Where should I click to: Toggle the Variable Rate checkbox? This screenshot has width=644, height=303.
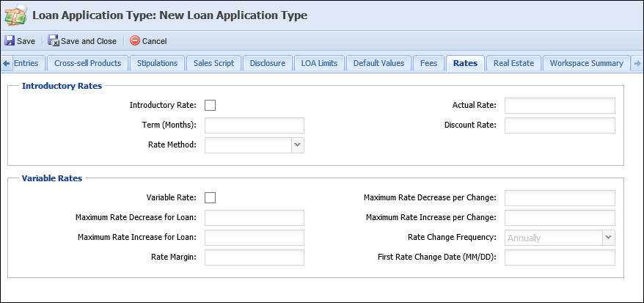click(x=210, y=198)
